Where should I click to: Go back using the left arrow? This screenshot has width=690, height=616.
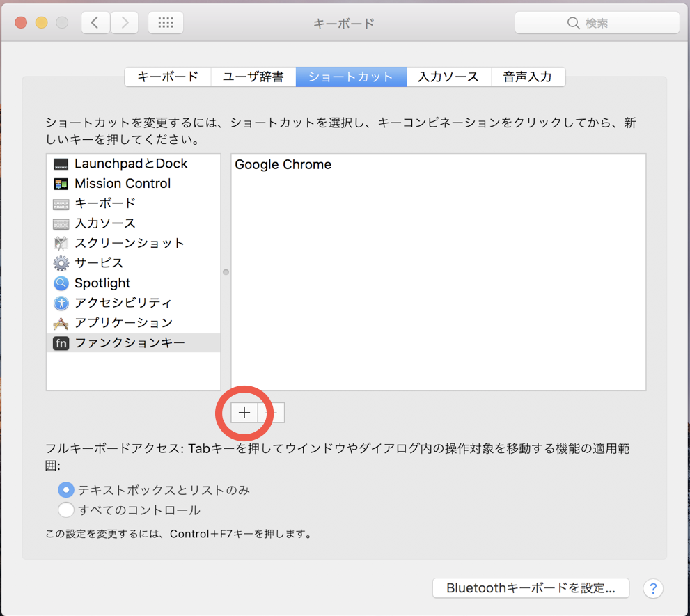point(95,22)
